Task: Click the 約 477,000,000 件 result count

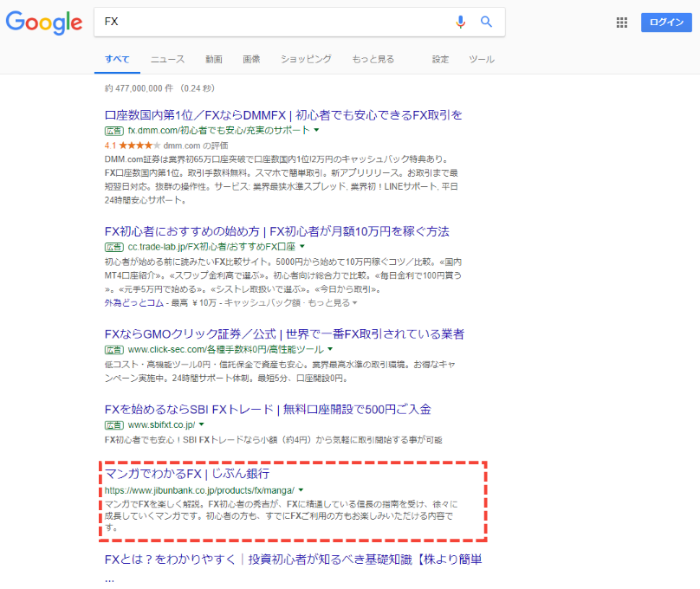Action: coord(139,88)
